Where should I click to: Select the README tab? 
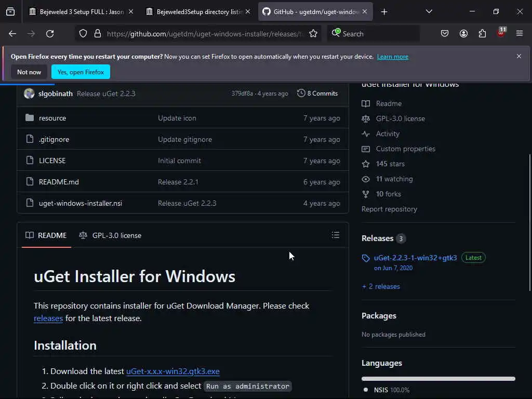tap(46, 235)
